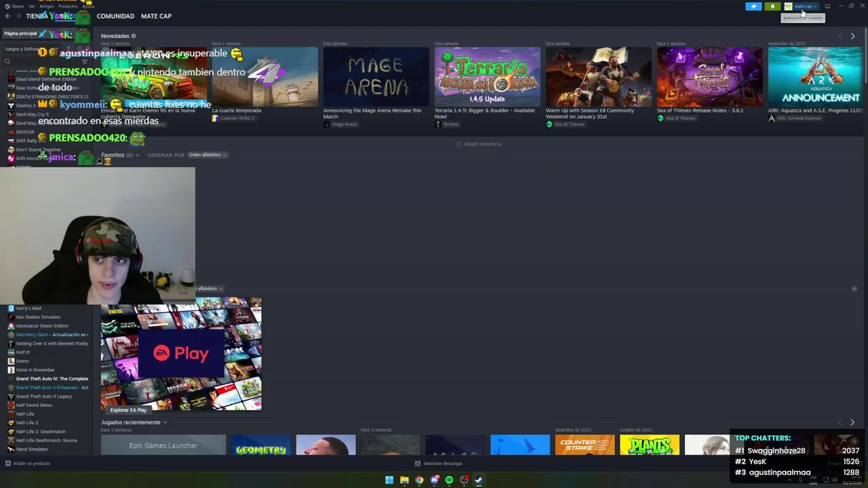Select Grand Theft Auto V Enhanced
Viewport: 868px width, 488px height.
coord(47,388)
